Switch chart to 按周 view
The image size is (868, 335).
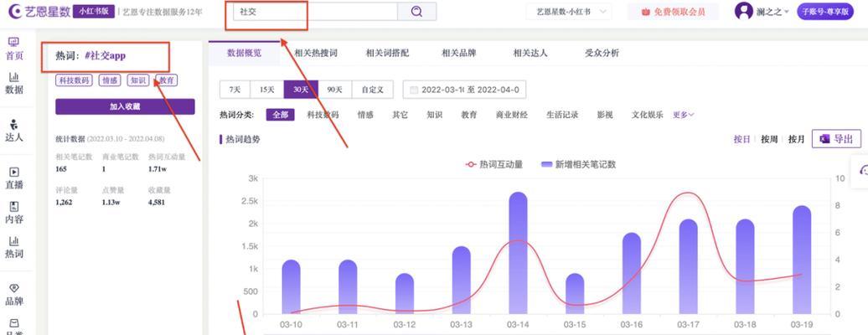pyautogui.click(x=769, y=139)
